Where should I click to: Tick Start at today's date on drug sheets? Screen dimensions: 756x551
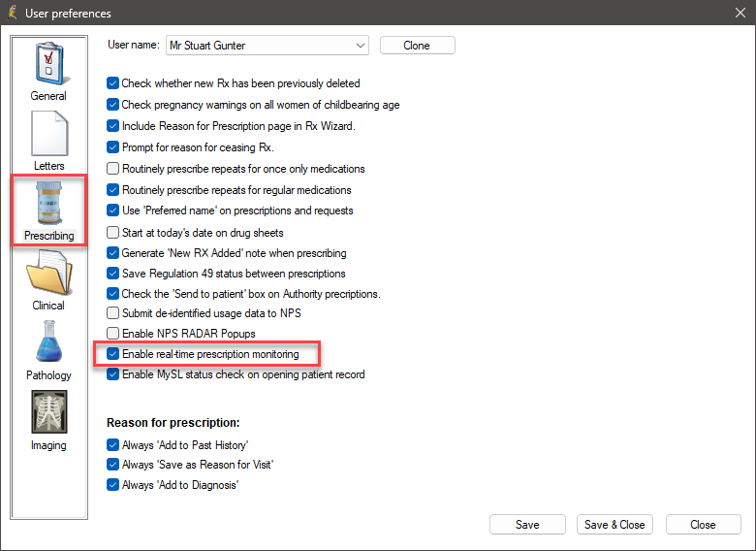113,233
